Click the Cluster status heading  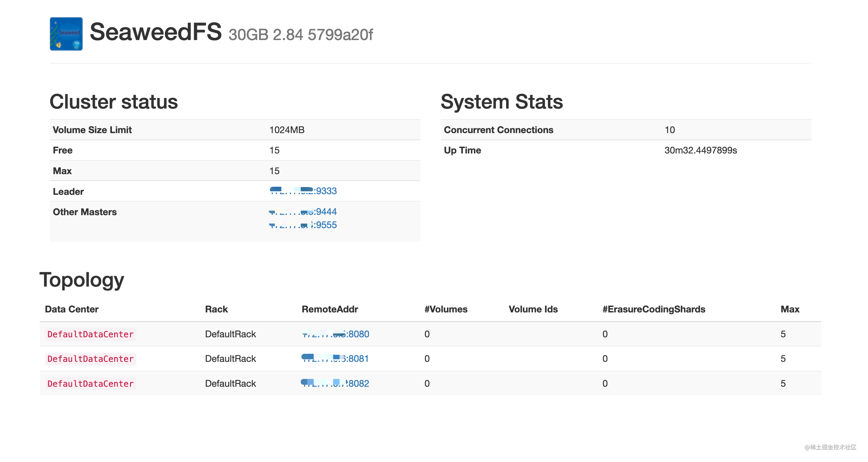pyautogui.click(x=114, y=102)
